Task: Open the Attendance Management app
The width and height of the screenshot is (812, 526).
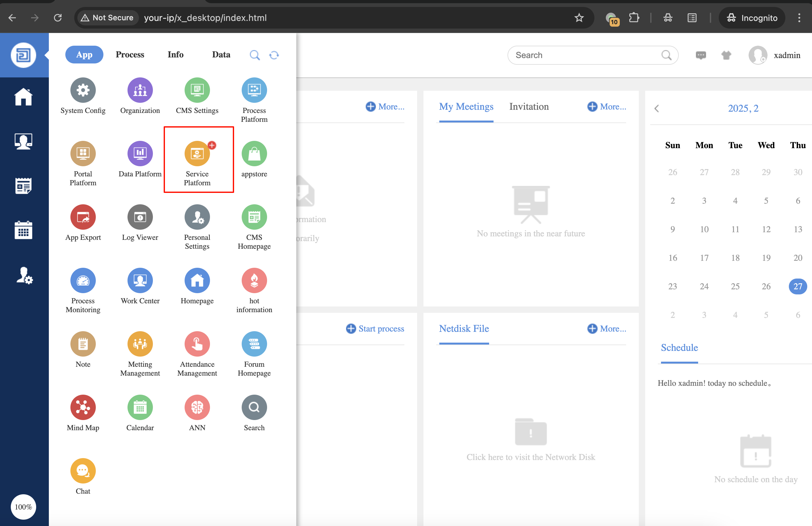Action: tap(197, 344)
